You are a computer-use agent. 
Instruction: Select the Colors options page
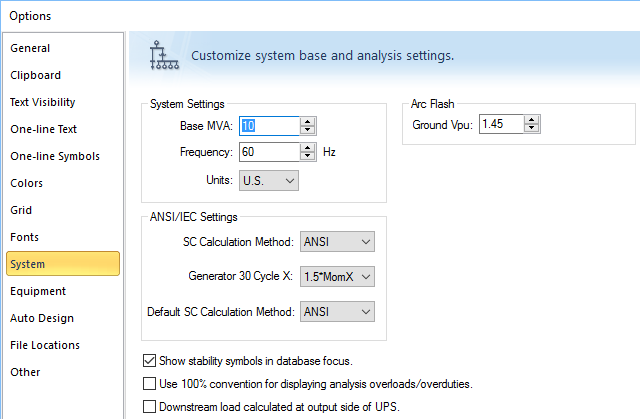pyautogui.click(x=27, y=183)
